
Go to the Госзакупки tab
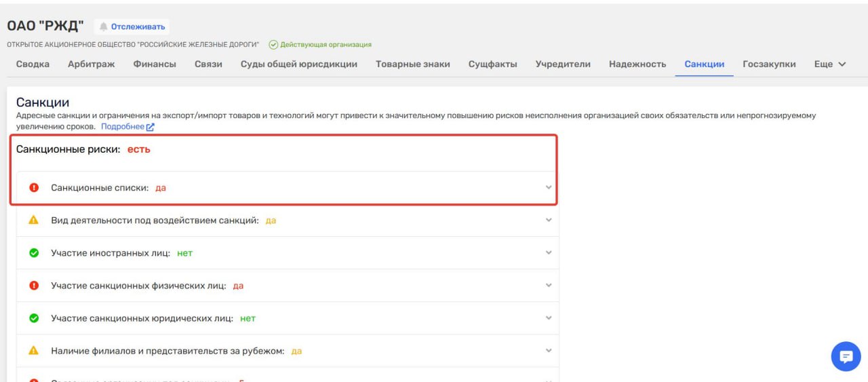(769, 64)
